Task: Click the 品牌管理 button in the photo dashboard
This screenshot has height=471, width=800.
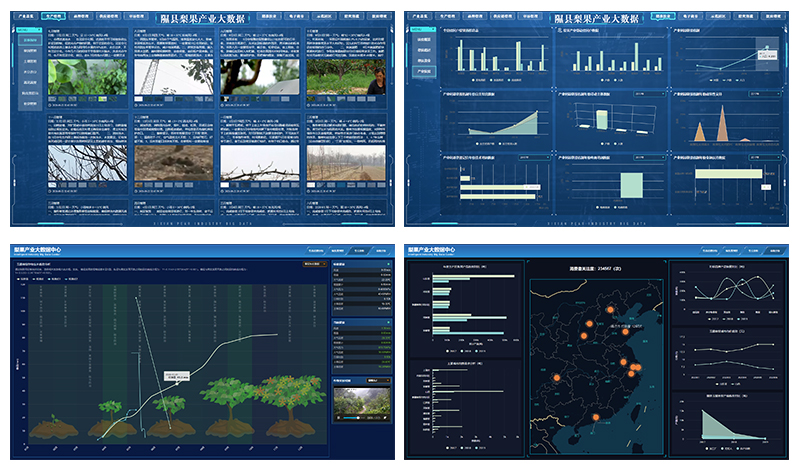Action: pos(81,17)
